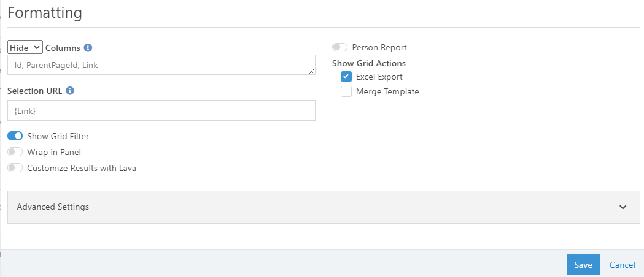
Task: Click the Save button
Action: [583, 265]
